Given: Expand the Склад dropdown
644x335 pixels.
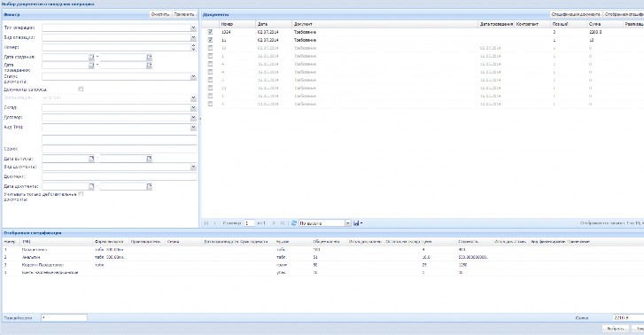Looking at the screenshot, I should [193, 108].
